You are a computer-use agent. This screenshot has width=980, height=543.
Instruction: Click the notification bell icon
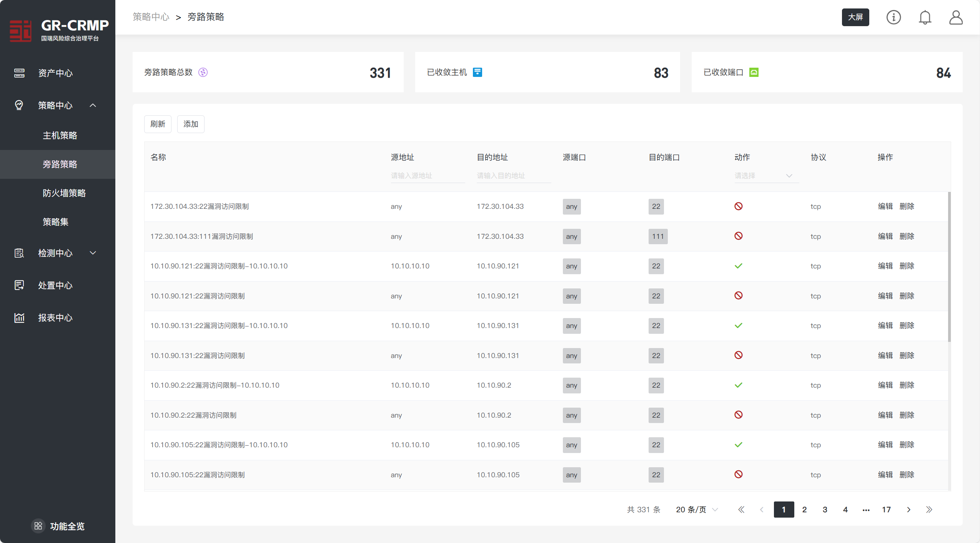coord(925,17)
